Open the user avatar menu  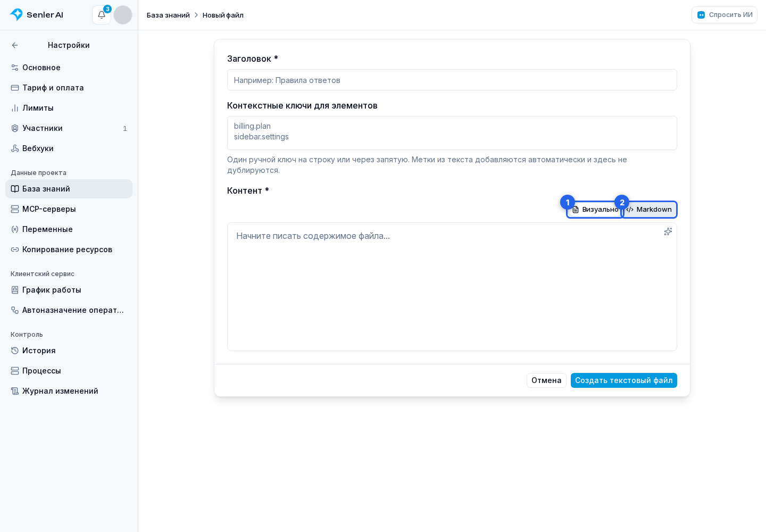pyautogui.click(x=123, y=15)
